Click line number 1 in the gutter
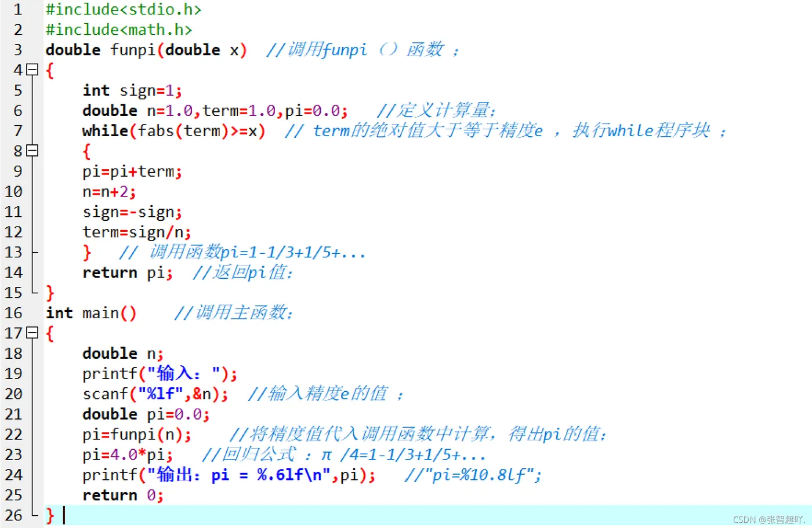This screenshot has width=812, height=528. coord(17,9)
